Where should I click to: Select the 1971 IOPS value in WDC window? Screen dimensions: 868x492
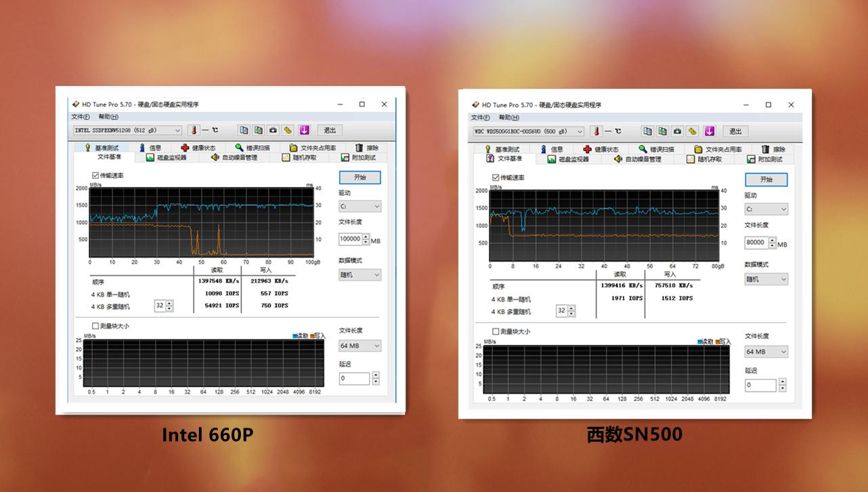pos(626,298)
